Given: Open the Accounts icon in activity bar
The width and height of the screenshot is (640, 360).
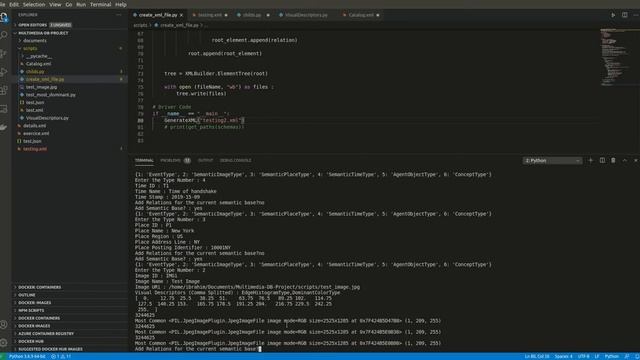Looking at the screenshot, I should click(x=4, y=324).
